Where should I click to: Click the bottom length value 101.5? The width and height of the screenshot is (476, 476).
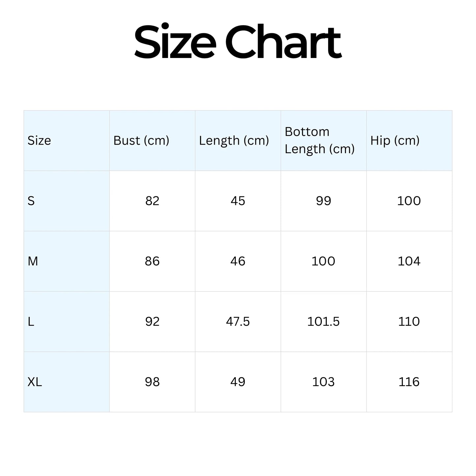pyautogui.click(x=323, y=322)
